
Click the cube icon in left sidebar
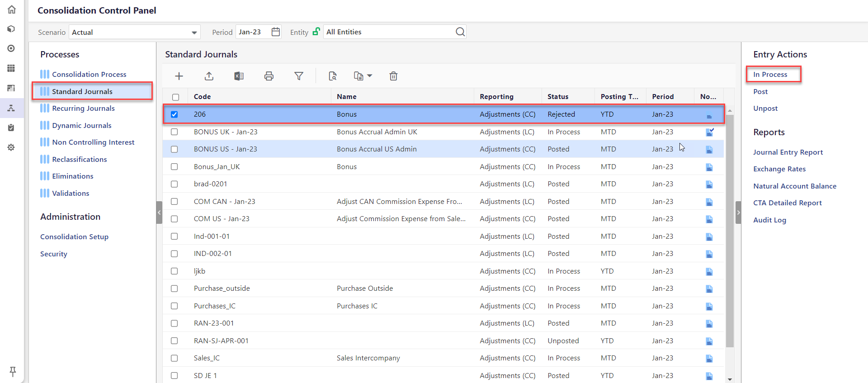[11, 29]
